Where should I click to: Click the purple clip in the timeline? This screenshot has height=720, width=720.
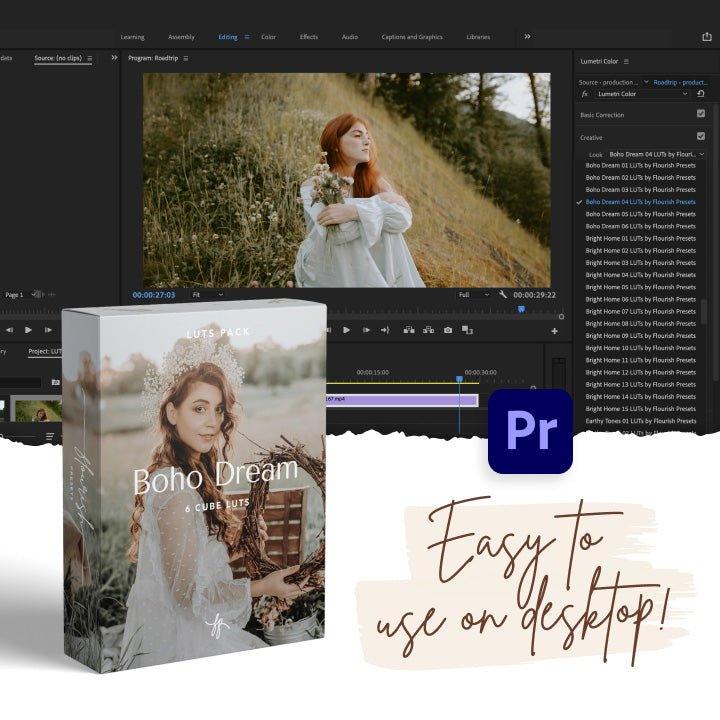400,399
